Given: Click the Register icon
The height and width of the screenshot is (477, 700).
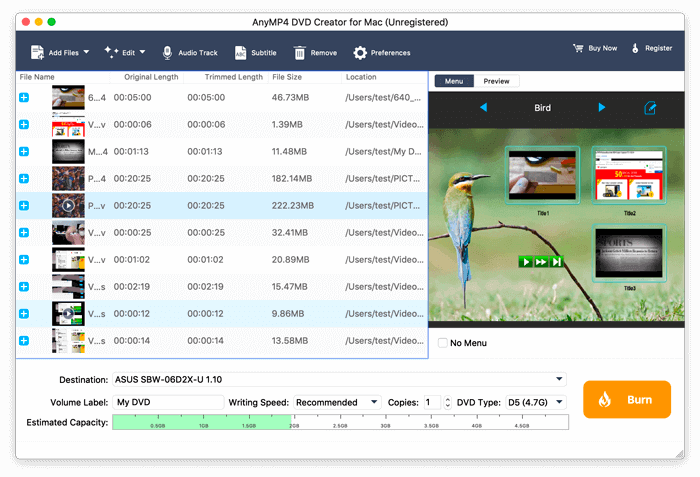Looking at the screenshot, I should (634, 48).
